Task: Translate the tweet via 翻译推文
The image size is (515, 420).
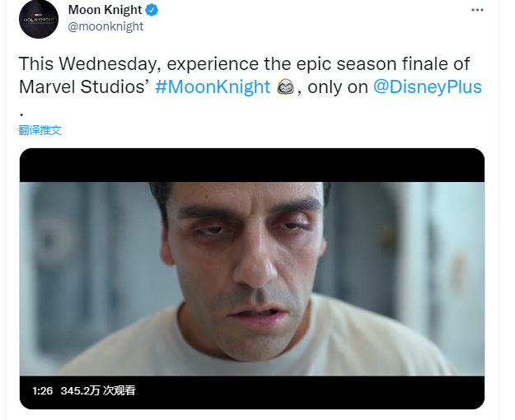Action: coord(40,130)
